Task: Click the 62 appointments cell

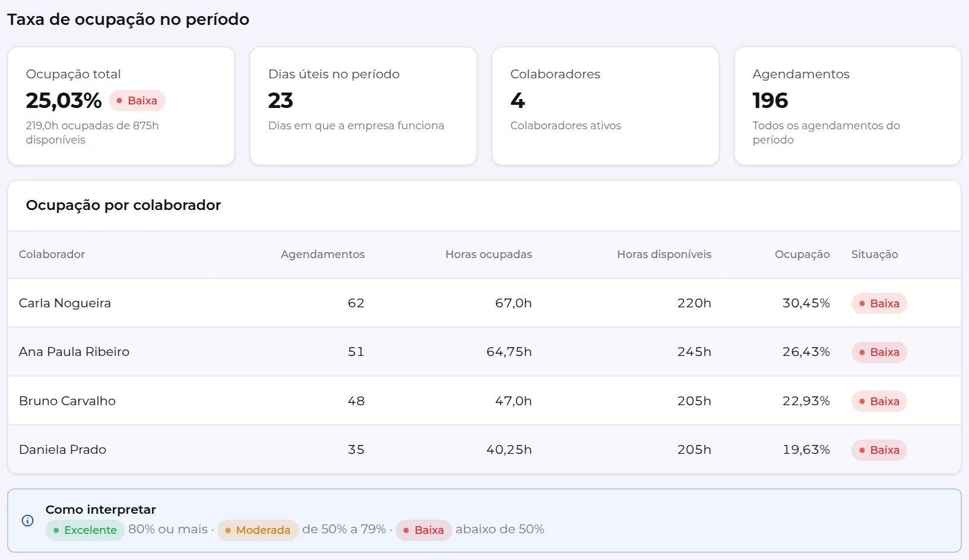Action: [x=356, y=303]
